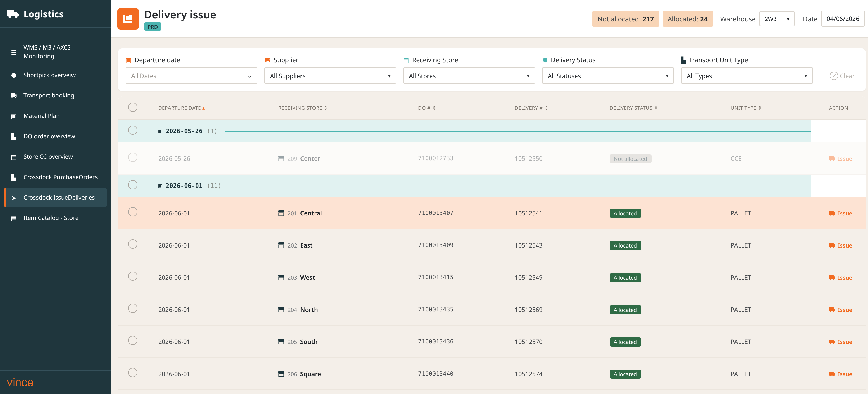Click the vince logo in the sidebar footer
The height and width of the screenshot is (394, 868).
pyautogui.click(x=20, y=383)
